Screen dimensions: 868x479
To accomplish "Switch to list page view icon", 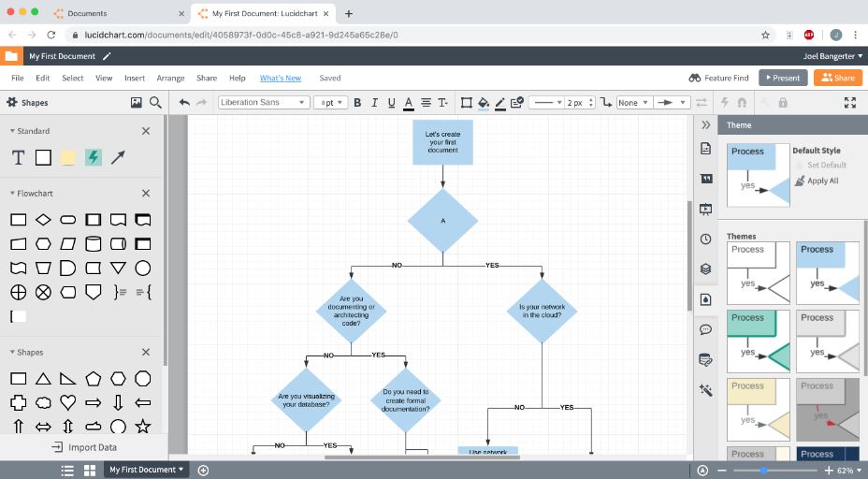I will click(67, 471).
